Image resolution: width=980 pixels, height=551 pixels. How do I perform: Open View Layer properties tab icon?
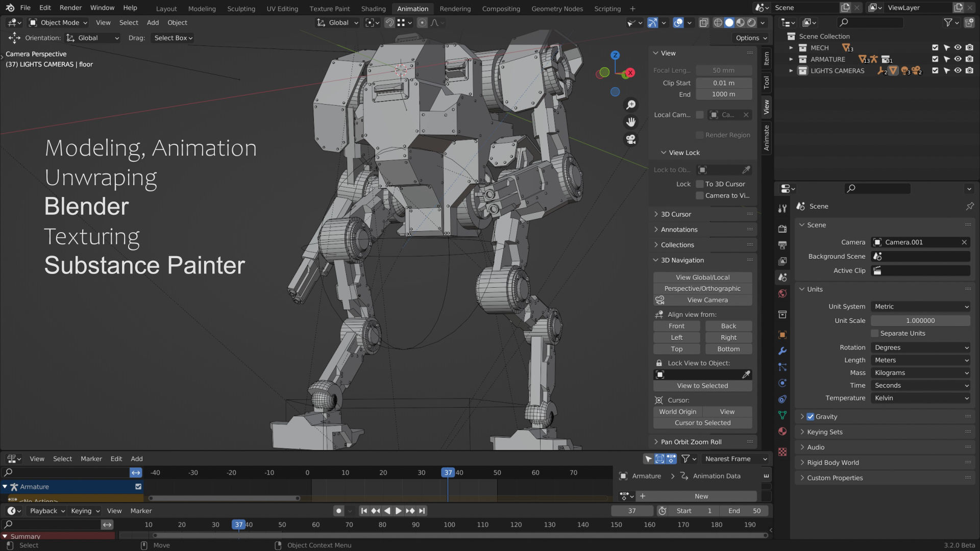[782, 261]
